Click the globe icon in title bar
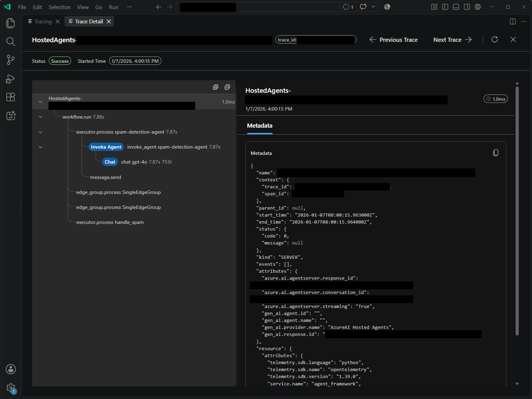532x399 pixels. click(478, 7)
